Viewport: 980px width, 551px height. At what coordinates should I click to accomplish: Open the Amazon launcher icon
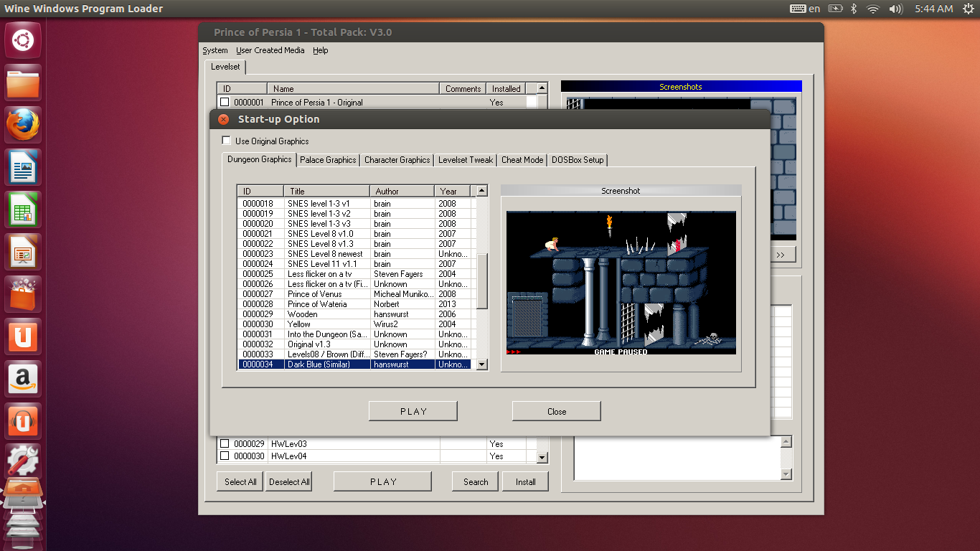[x=23, y=379]
